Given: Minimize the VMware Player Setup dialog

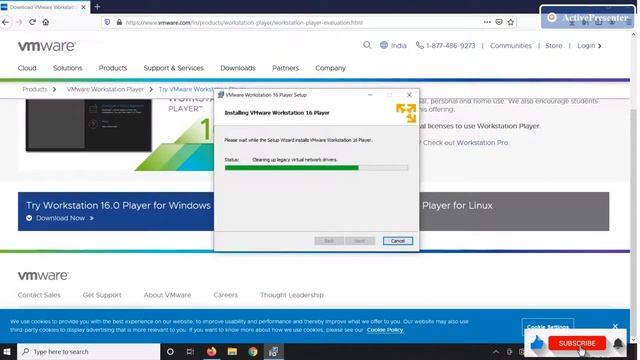Looking at the screenshot, I should click(370, 95).
